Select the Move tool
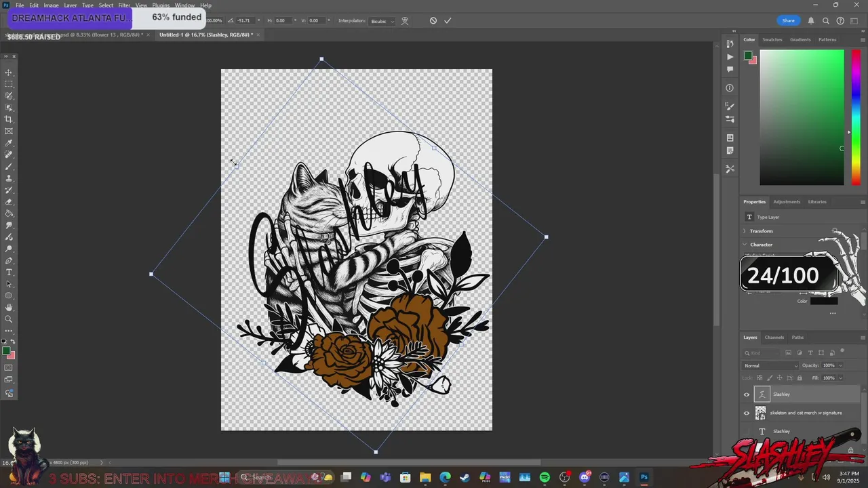The width and height of the screenshot is (868, 488). 9,73
